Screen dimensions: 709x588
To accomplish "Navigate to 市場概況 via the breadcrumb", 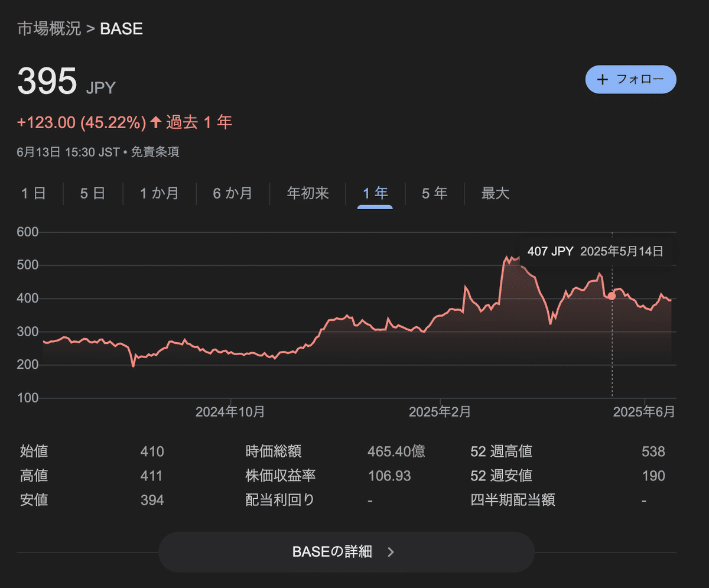I will pos(47,28).
